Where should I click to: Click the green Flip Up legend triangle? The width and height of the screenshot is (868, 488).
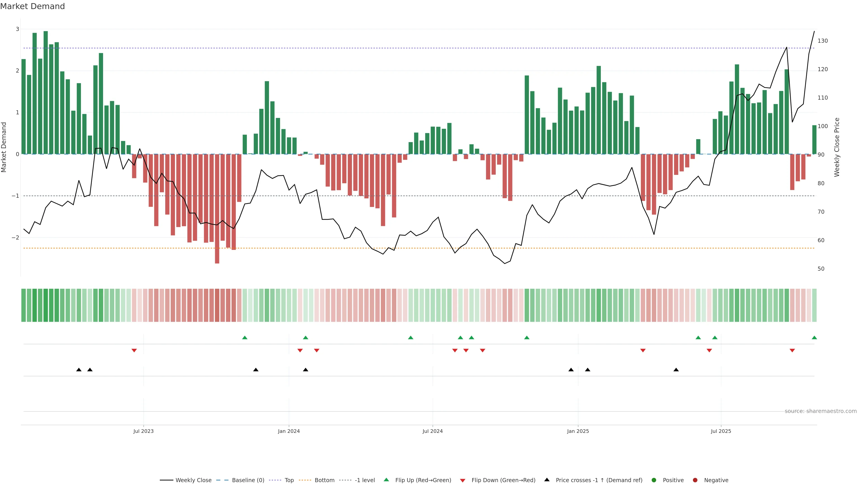(387, 480)
